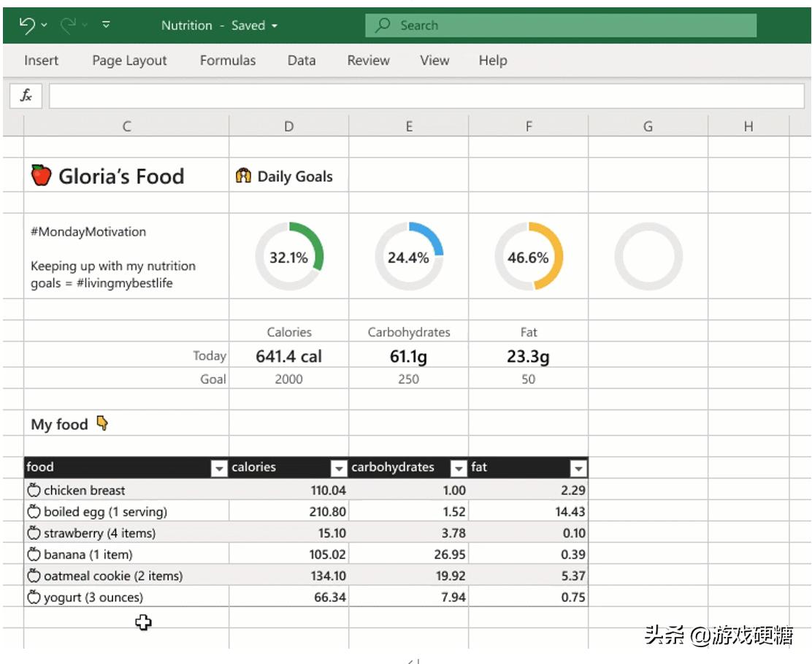The height and width of the screenshot is (664, 812).
Task: Click the apple icon beside yogurt (3 ounces)
Action: click(32, 598)
